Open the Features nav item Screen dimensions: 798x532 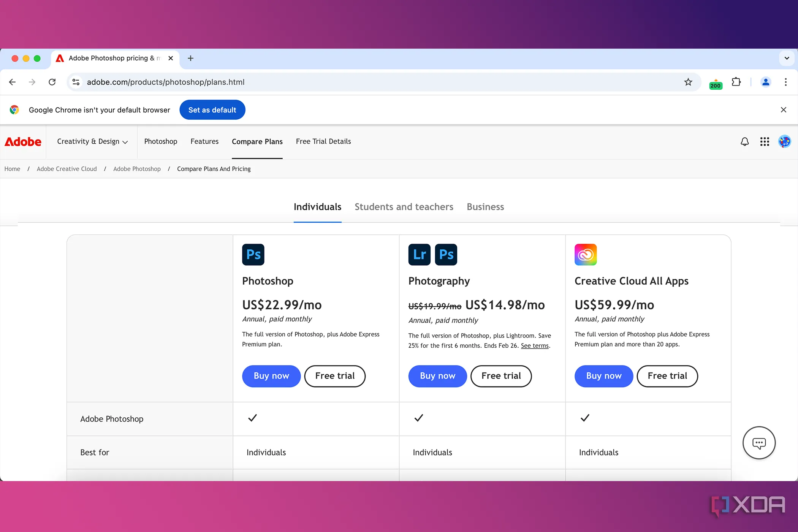point(204,141)
